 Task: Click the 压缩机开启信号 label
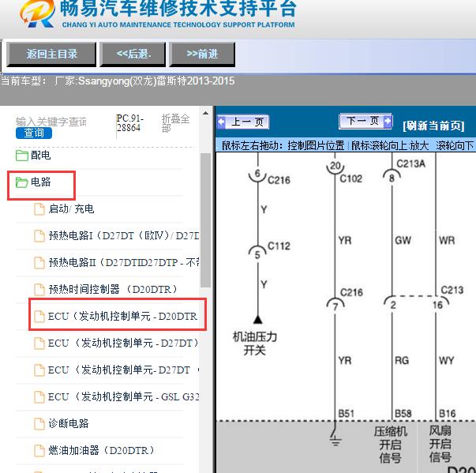pos(391,445)
